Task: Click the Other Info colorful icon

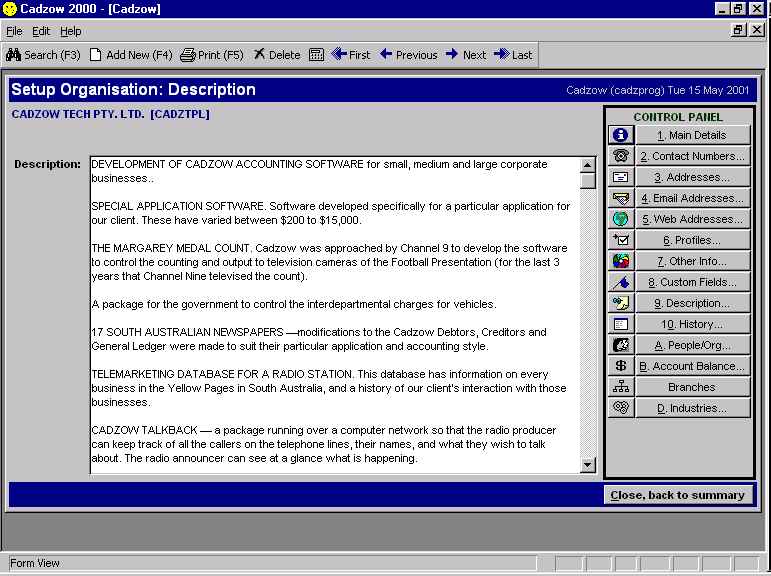Action: [x=621, y=261]
